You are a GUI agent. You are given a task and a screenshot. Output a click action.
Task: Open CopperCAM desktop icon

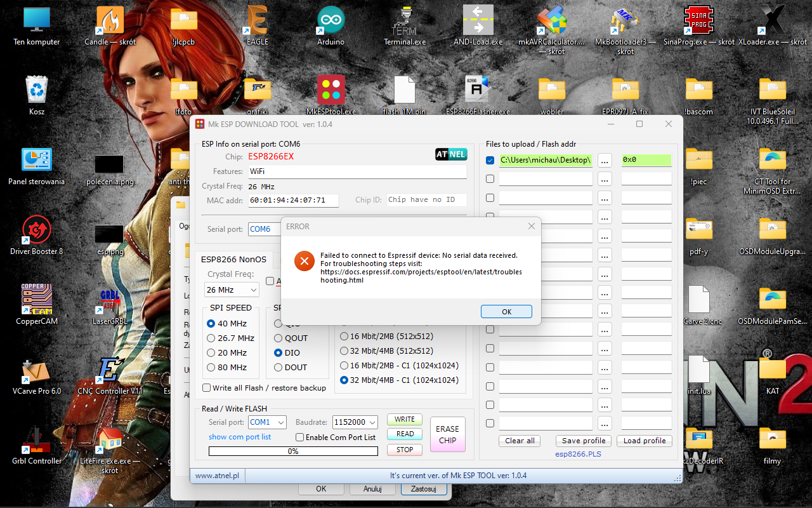click(37, 300)
